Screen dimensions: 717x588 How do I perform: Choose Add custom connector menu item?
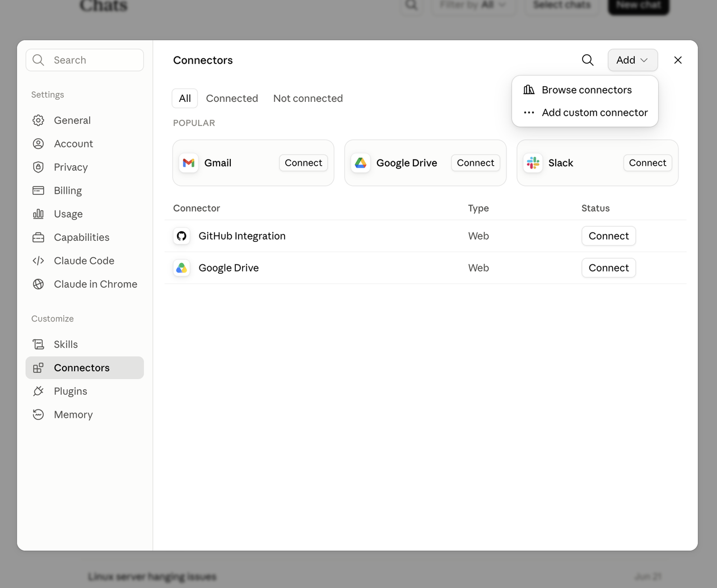click(585, 113)
